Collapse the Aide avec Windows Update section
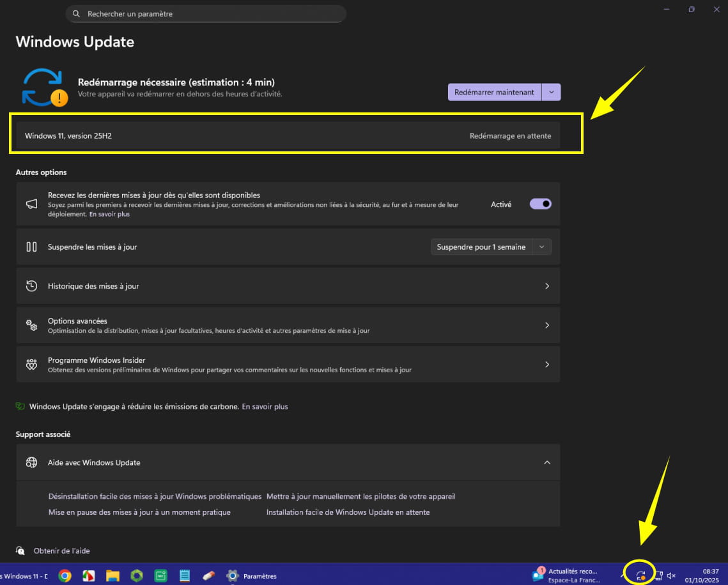 pyautogui.click(x=546, y=462)
